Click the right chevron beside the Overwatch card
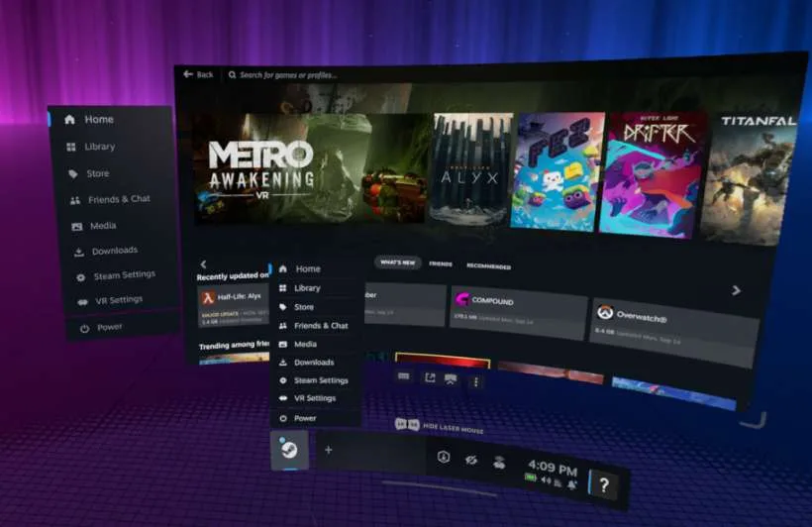 736,290
